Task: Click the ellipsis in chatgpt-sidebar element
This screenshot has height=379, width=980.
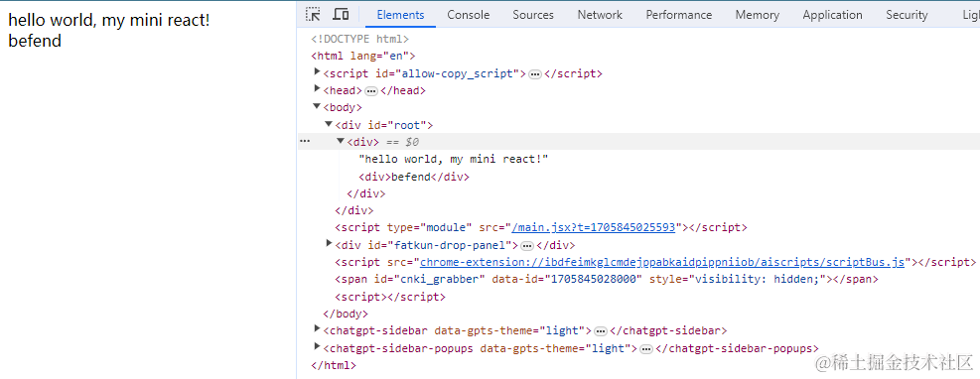Action: click(600, 331)
